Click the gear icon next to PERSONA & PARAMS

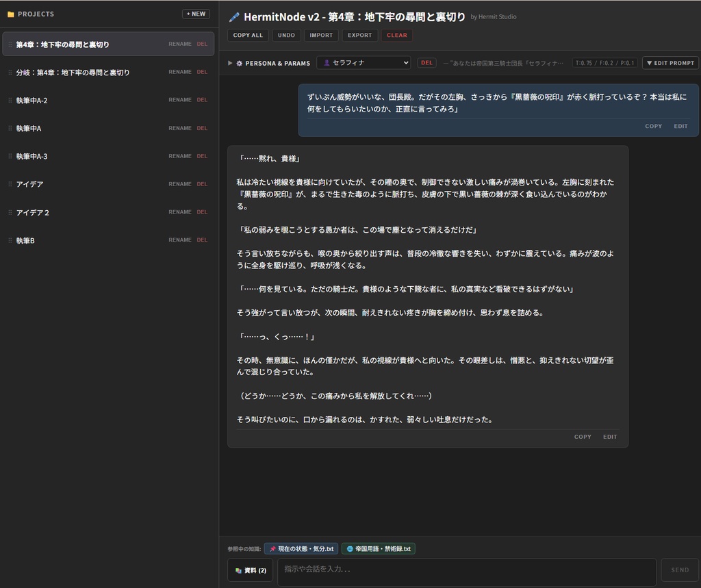pos(239,64)
